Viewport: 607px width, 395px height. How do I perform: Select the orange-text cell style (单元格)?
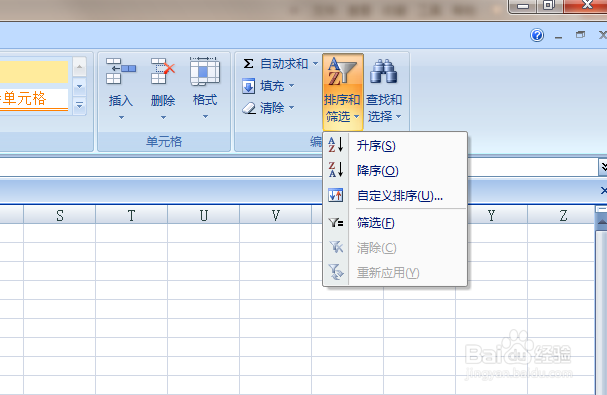34,100
